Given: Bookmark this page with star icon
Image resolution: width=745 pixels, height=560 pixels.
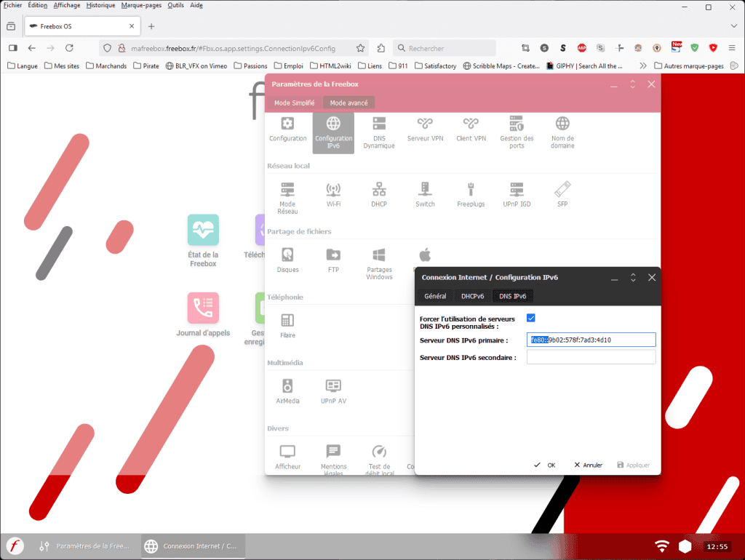Looking at the screenshot, I should click(360, 48).
